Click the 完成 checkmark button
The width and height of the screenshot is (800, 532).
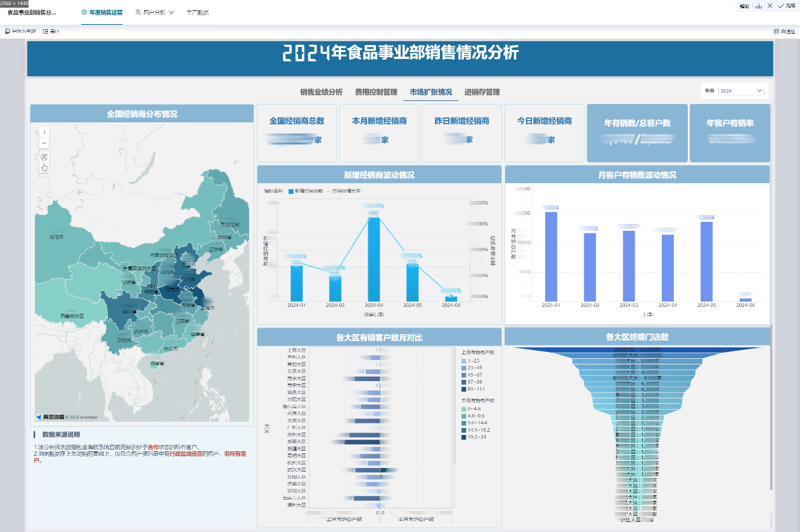[x=787, y=5]
